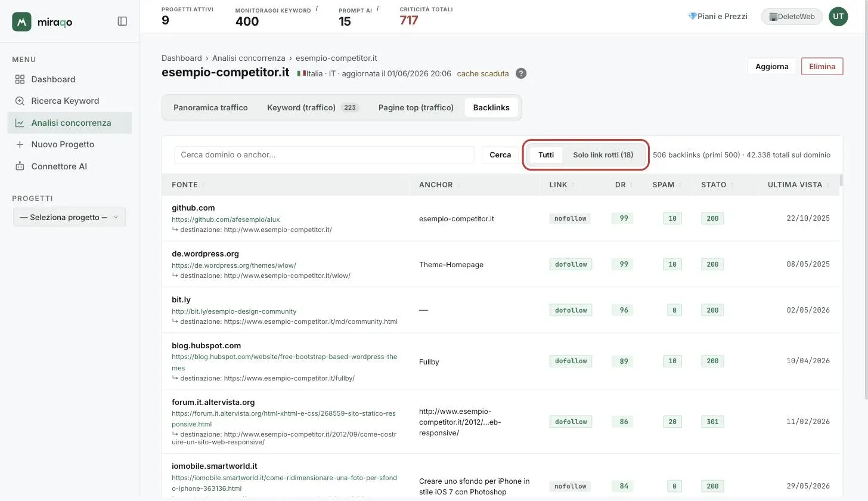Click DR value 89 in hubspot row
868x501 pixels.
(624, 361)
